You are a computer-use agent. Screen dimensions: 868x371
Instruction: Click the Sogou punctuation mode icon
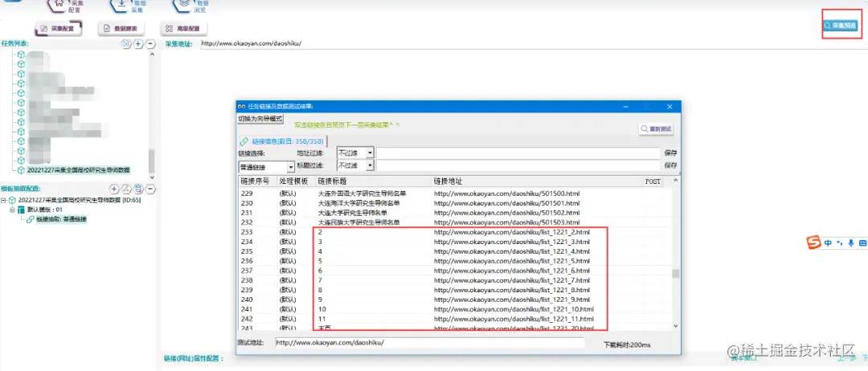click(839, 243)
